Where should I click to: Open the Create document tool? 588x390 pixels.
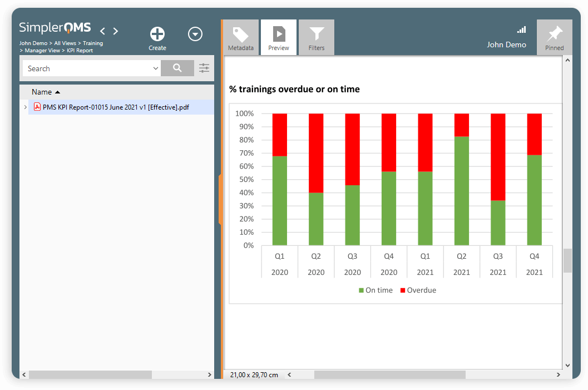click(157, 33)
